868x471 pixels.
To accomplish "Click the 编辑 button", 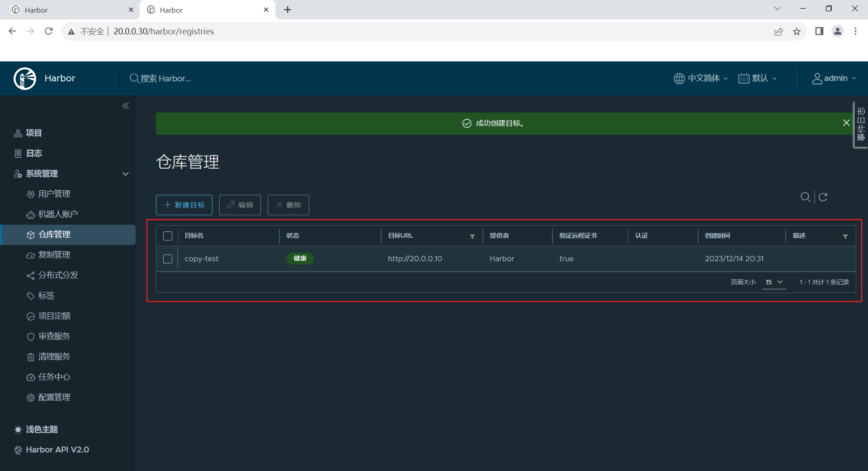I will [x=240, y=205].
